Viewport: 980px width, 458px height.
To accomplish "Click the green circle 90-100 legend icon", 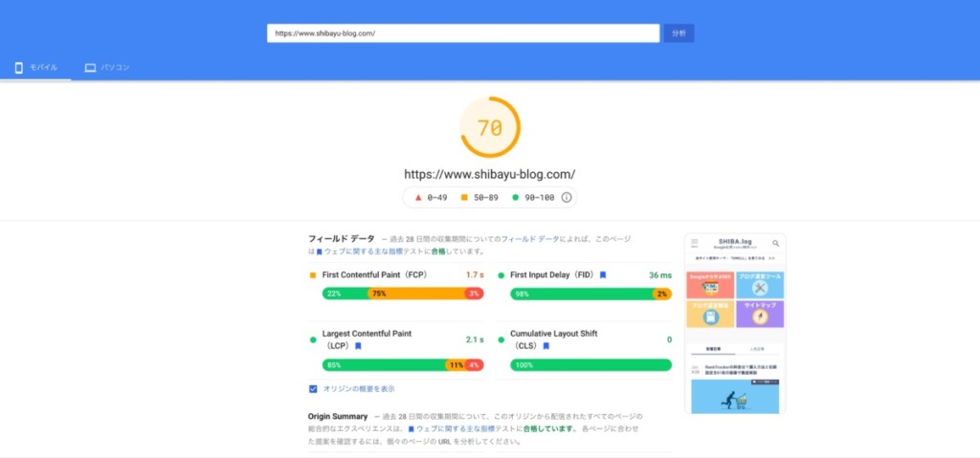I will (x=516, y=197).
